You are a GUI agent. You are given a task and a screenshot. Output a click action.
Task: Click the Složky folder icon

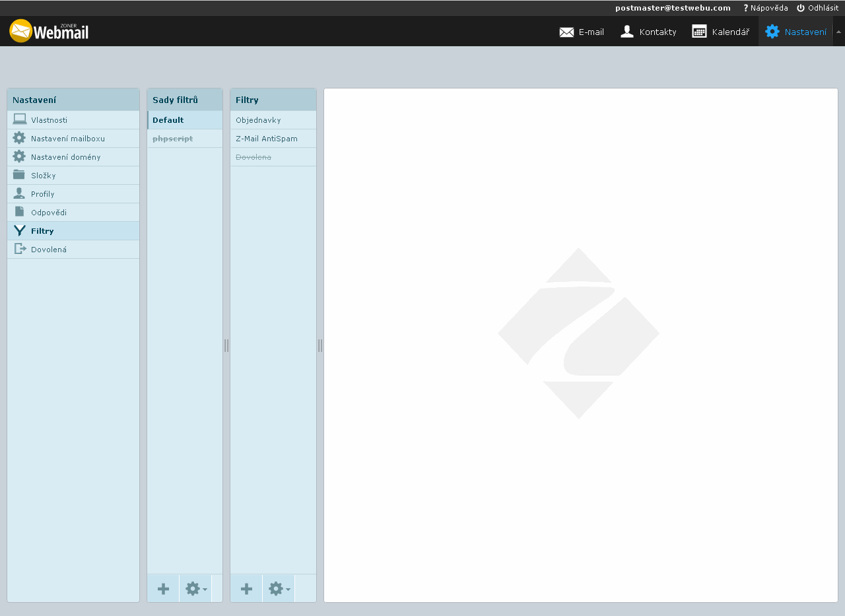pyautogui.click(x=19, y=175)
